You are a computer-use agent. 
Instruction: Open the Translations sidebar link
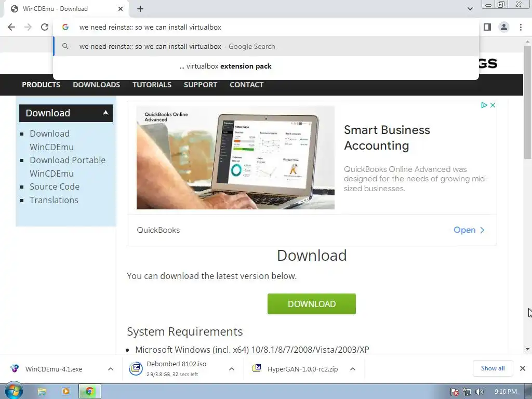pyautogui.click(x=54, y=200)
